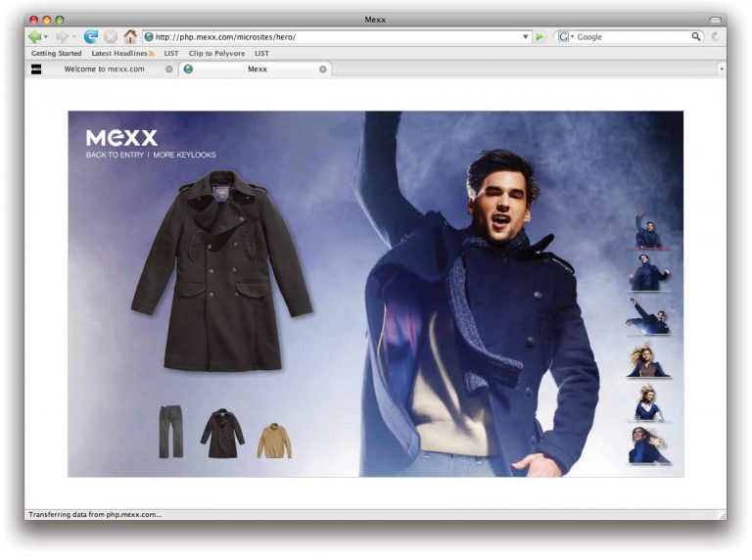Expand the list-all-tabs arrow
Viewport: 752px width, 560px height.
tap(722, 70)
